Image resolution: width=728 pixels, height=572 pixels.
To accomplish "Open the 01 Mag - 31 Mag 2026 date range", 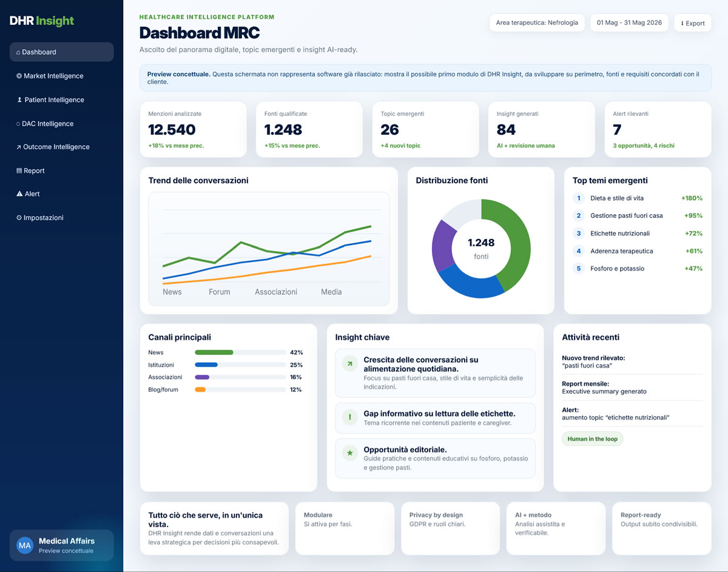I will (x=629, y=22).
